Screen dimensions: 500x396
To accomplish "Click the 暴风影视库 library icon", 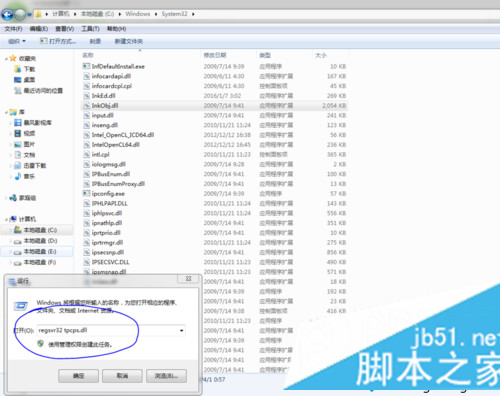I will (18, 123).
